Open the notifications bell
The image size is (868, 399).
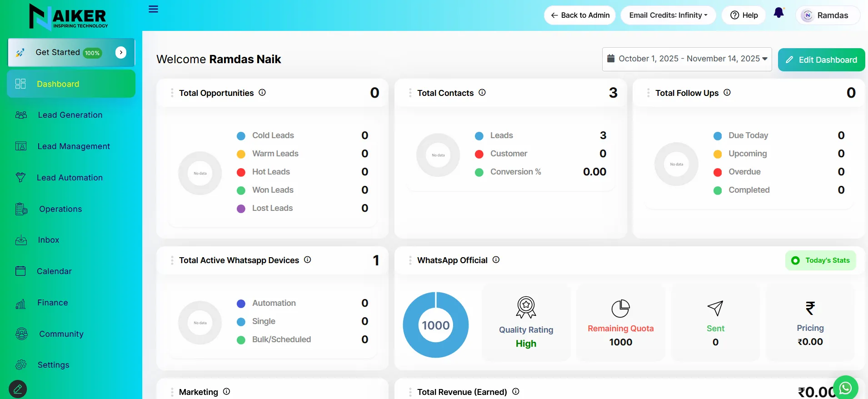pos(778,13)
